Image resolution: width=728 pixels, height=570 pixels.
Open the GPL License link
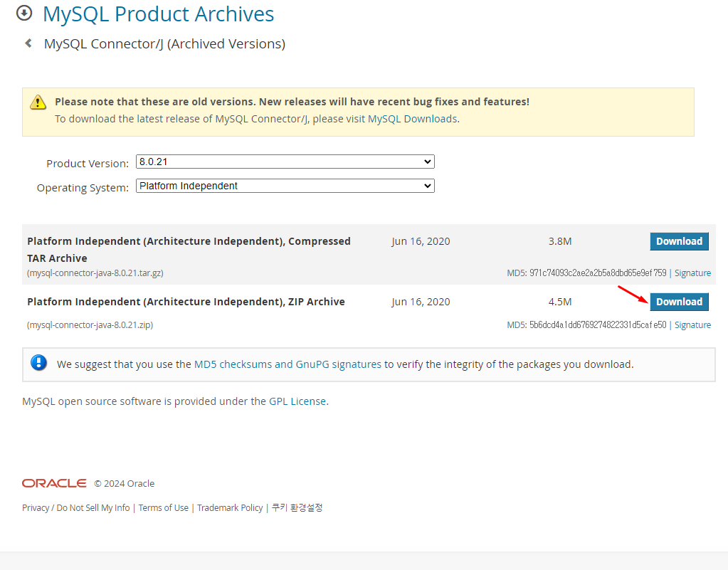tap(297, 401)
